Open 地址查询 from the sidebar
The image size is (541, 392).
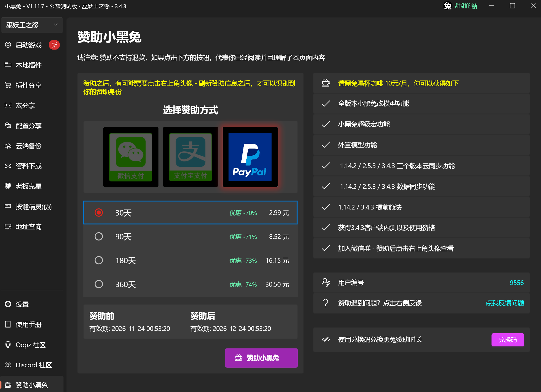click(32, 227)
